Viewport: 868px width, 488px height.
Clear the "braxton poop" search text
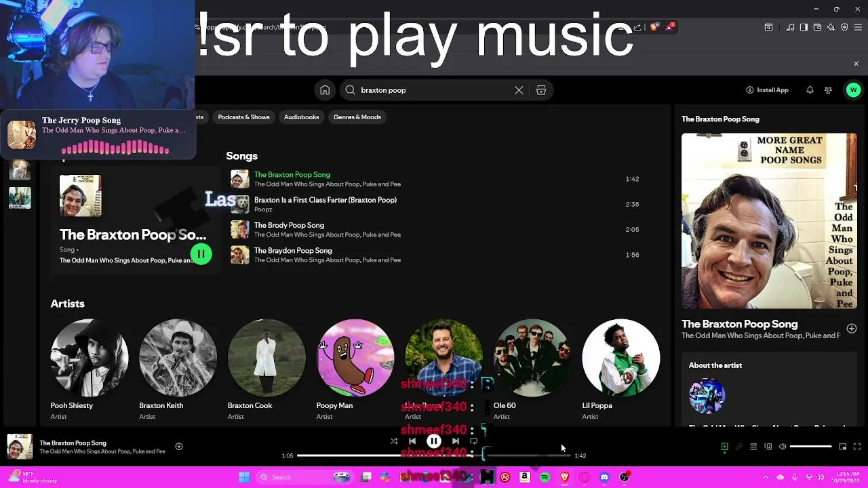[x=519, y=90]
